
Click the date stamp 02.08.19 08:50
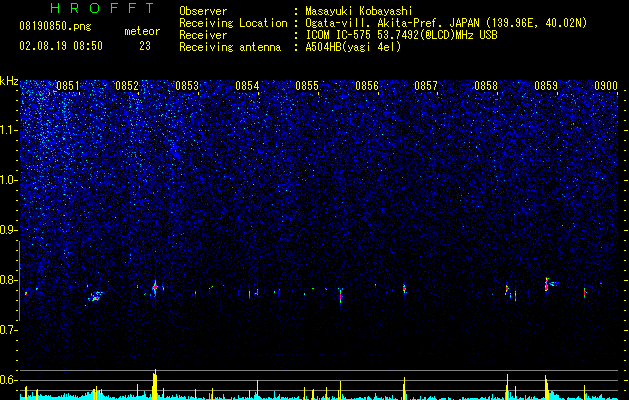[61, 46]
